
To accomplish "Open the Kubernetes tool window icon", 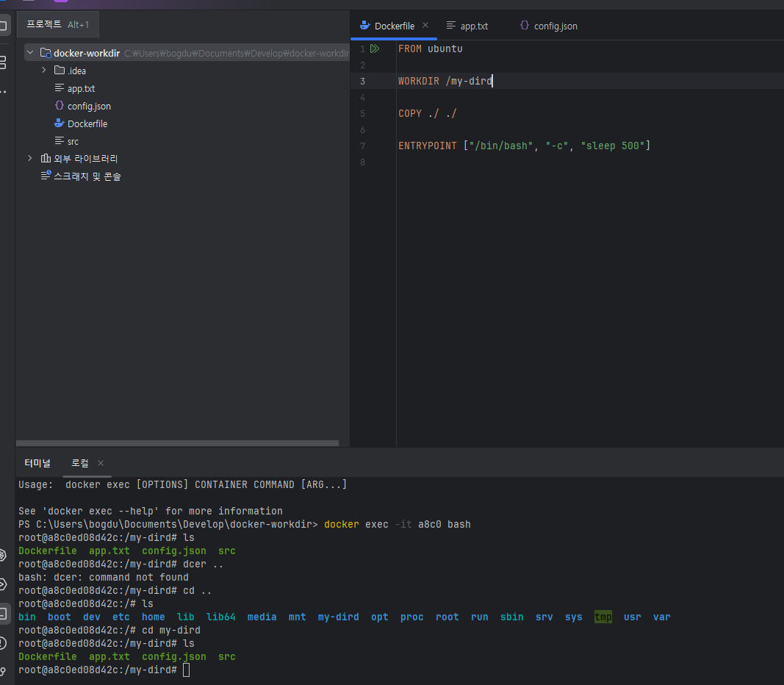I will (2, 555).
